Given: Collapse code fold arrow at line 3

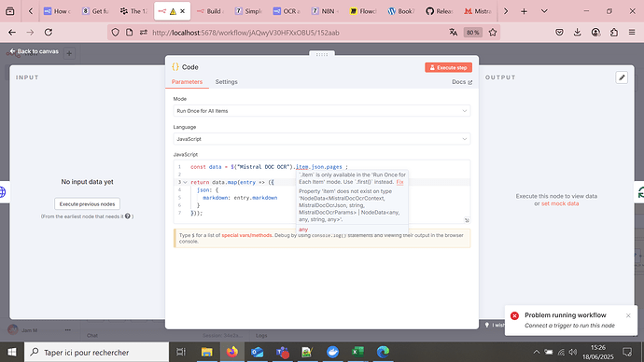Looking at the screenshot, I should (185, 182).
